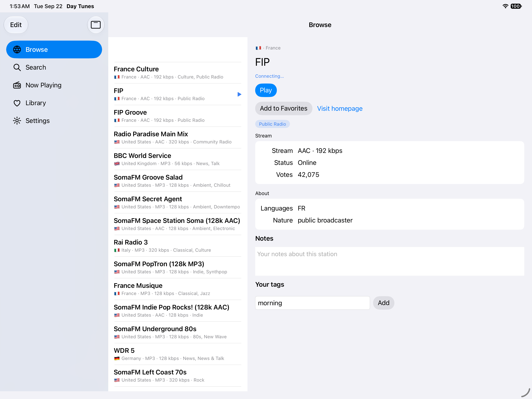This screenshot has width=532, height=399.
Task: Click the public broadcaster nature value
Action: 325,220
